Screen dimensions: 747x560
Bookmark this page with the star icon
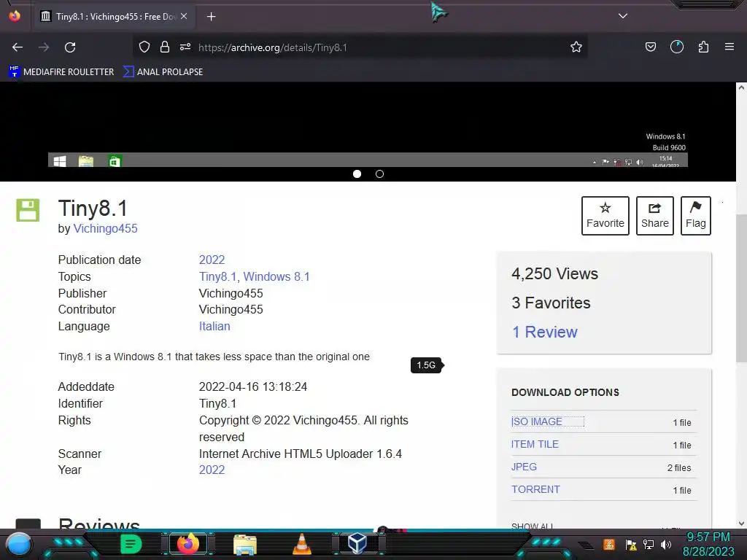(576, 47)
